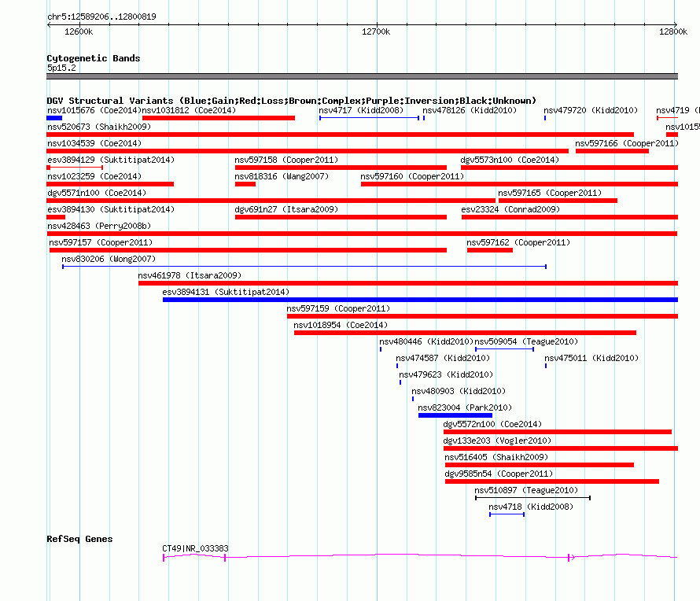Open the esv3894131 (Suktitipat2014) label

point(226,292)
